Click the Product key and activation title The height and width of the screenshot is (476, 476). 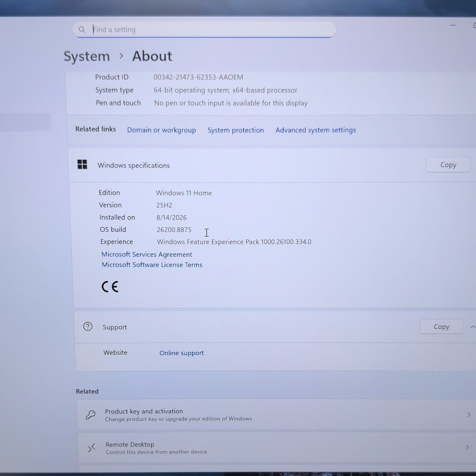(144, 411)
